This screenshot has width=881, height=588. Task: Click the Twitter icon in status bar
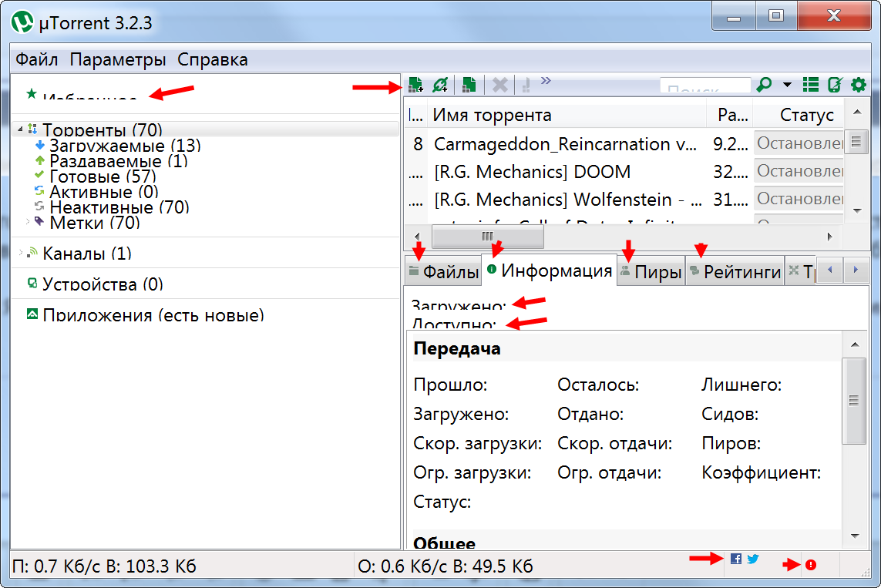point(752,559)
